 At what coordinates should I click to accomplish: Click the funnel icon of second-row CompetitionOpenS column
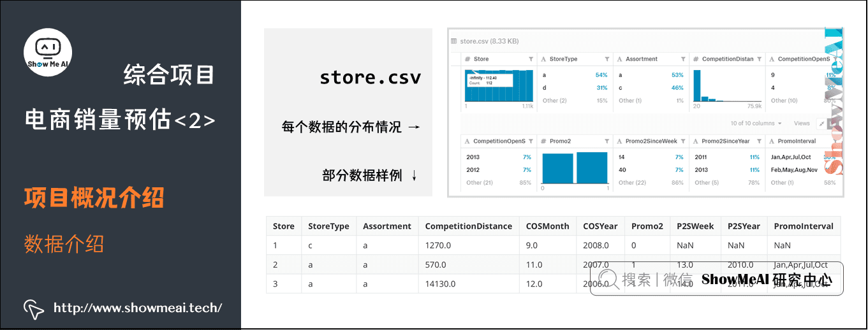coord(531,141)
